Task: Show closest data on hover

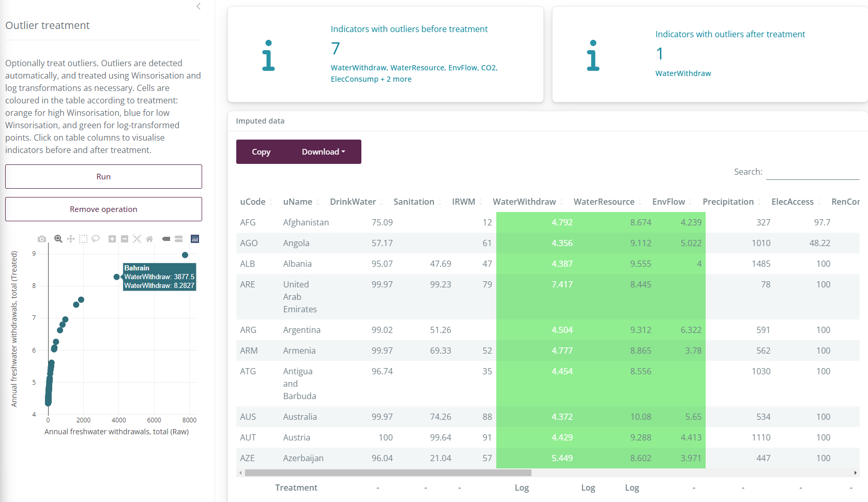Action: pos(166,239)
